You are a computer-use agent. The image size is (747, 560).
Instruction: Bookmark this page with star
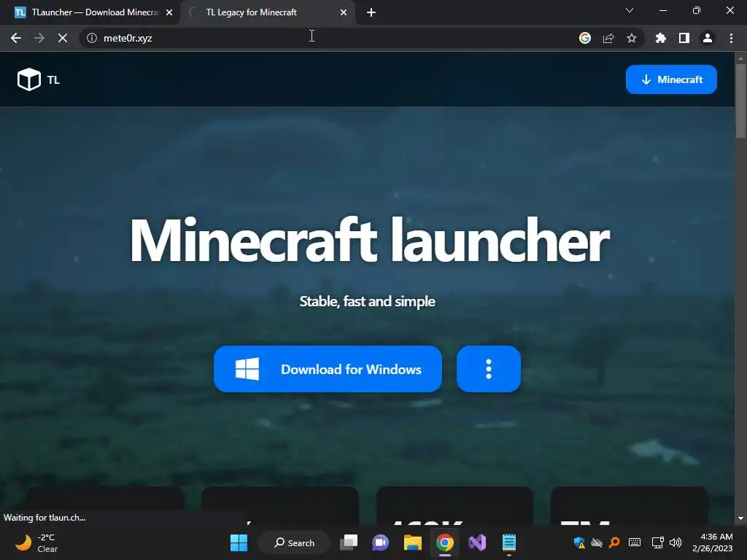click(632, 38)
